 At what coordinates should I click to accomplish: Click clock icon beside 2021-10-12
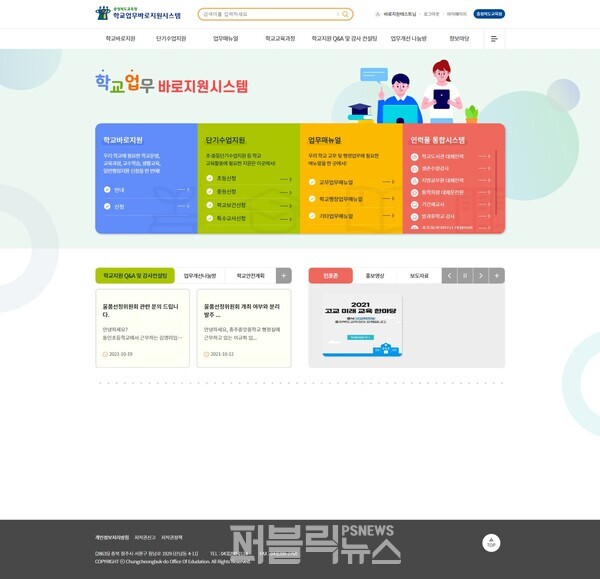[x=206, y=354]
